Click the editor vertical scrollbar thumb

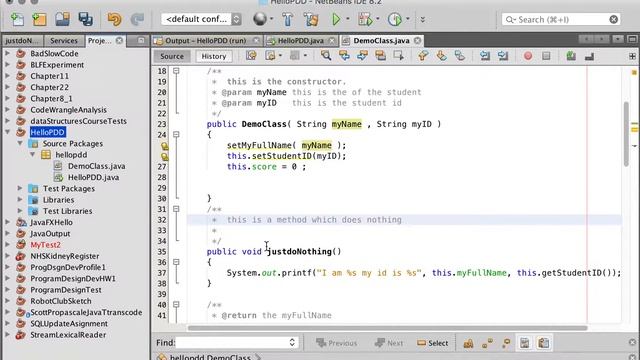[626, 134]
